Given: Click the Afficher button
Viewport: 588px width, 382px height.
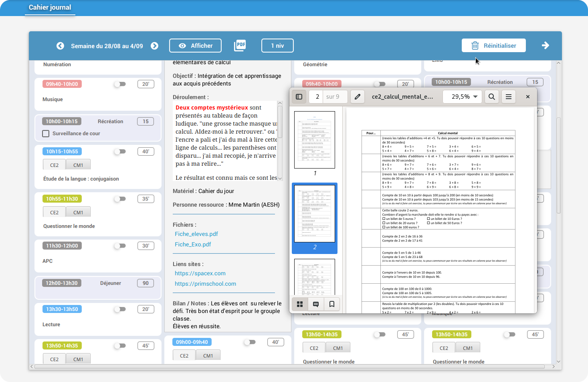Looking at the screenshot, I should (x=196, y=45).
